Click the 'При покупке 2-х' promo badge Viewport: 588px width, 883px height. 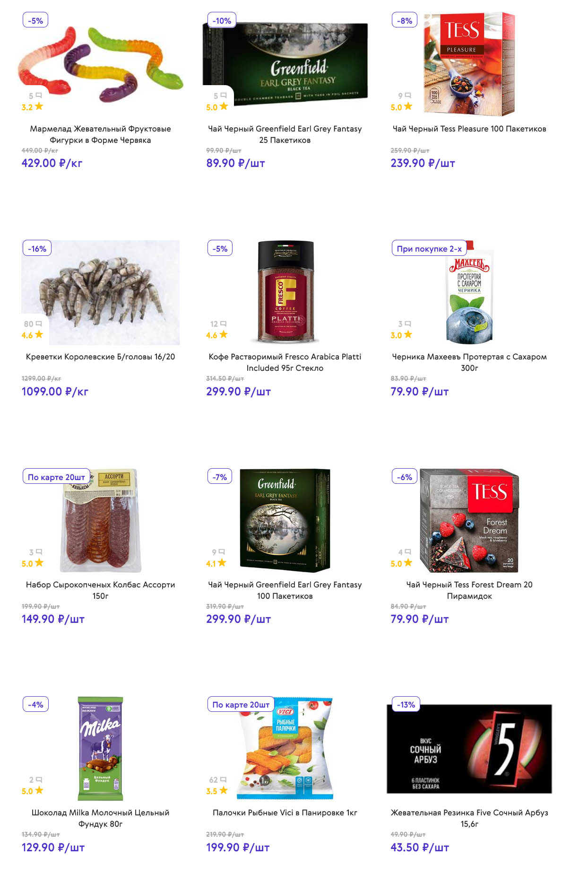(x=429, y=249)
